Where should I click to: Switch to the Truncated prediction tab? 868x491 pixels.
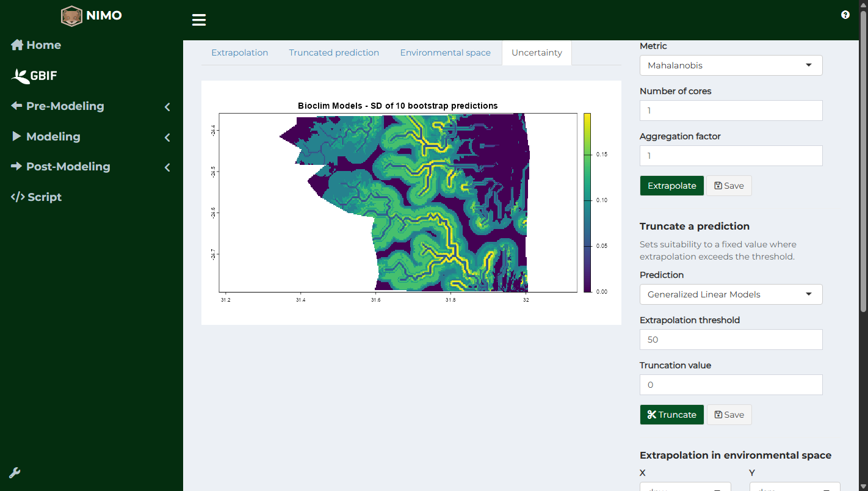pos(334,53)
